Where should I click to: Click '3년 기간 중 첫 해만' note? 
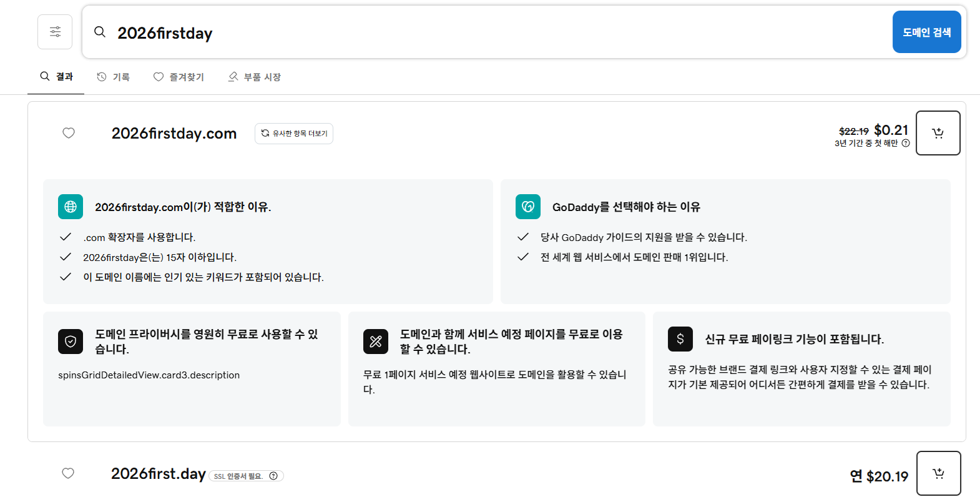866,143
